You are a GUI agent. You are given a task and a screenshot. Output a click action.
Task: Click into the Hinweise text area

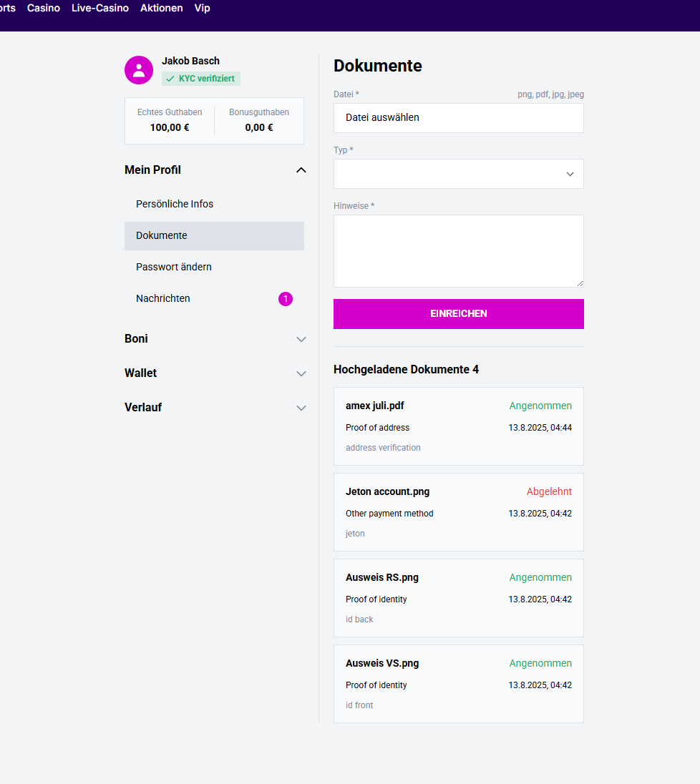coord(458,251)
